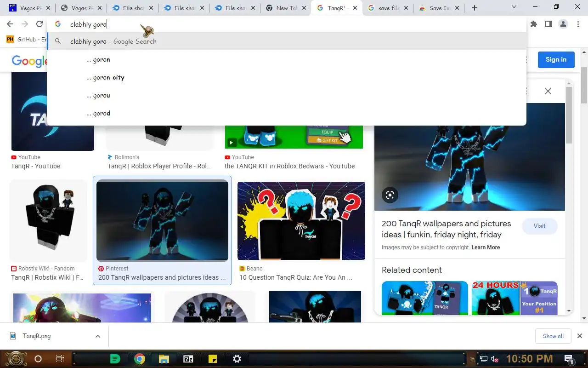588x368 pixels.
Task: Select the Beano TanqR Quiz thumbnail
Action: pos(301,221)
